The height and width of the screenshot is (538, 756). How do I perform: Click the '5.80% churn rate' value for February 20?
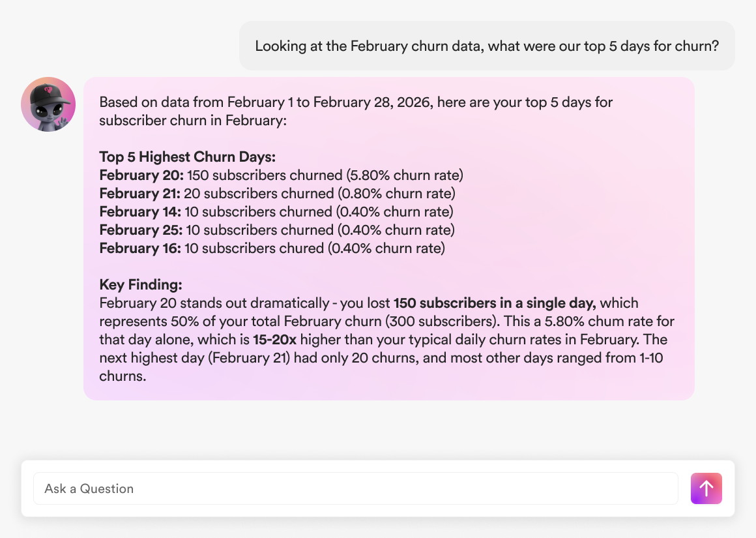(x=407, y=175)
